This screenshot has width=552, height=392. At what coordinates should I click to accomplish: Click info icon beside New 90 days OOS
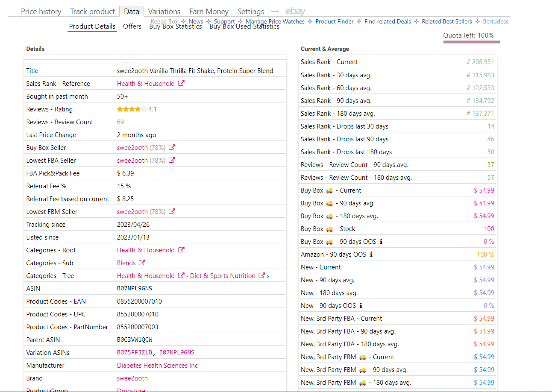tap(361, 305)
